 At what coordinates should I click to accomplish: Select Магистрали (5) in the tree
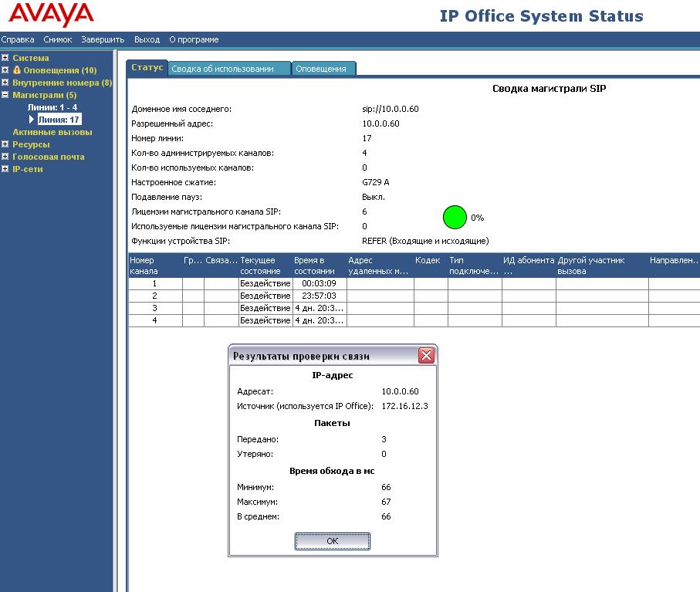point(45,95)
